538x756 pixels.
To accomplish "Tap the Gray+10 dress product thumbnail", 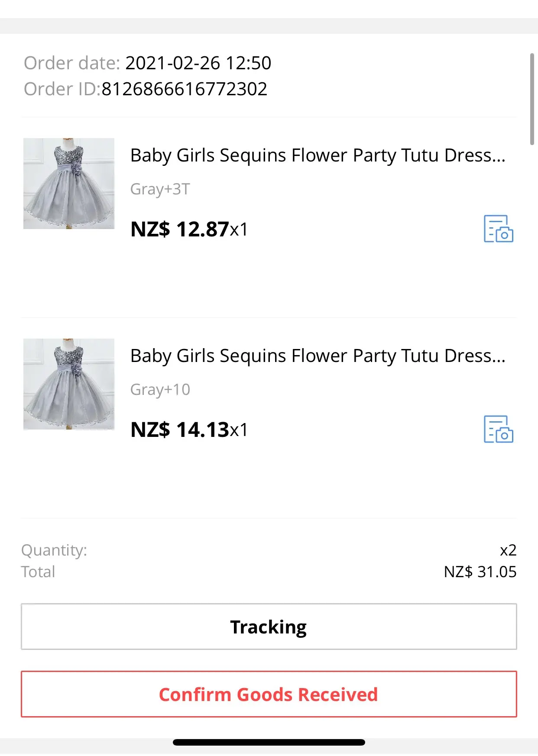I will click(x=69, y=384).
